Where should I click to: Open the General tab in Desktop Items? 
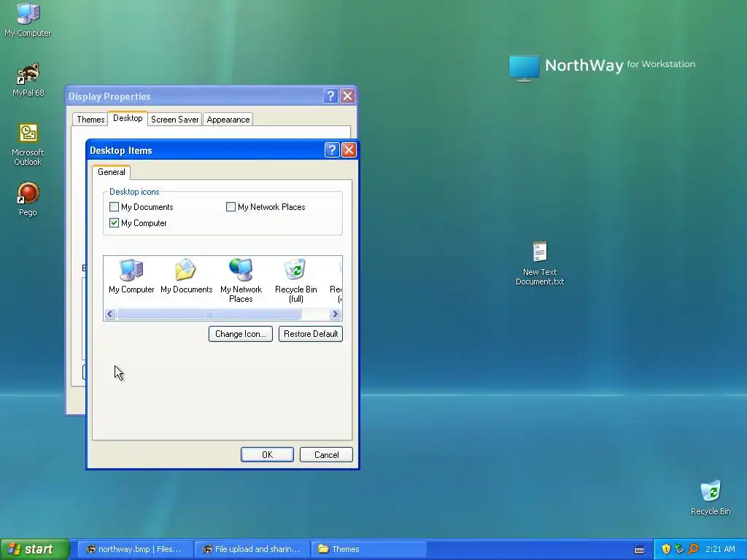(x=112, y=172)
